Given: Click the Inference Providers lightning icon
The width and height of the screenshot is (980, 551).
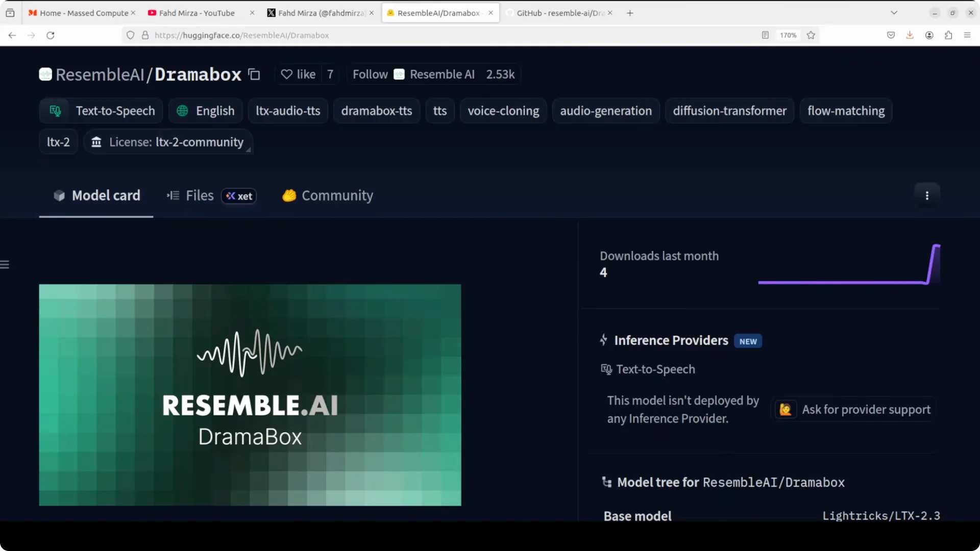Looking at the screenshot, I should coord(604,340).
